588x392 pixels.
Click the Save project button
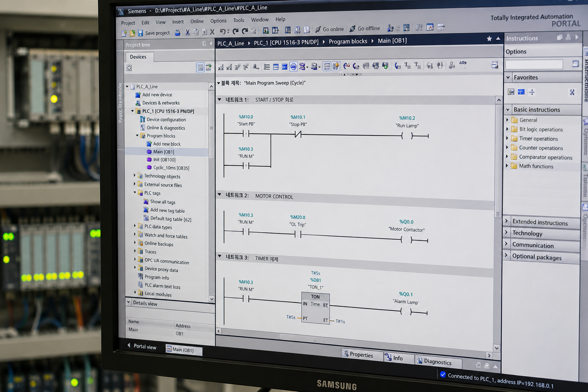point(154,33)
